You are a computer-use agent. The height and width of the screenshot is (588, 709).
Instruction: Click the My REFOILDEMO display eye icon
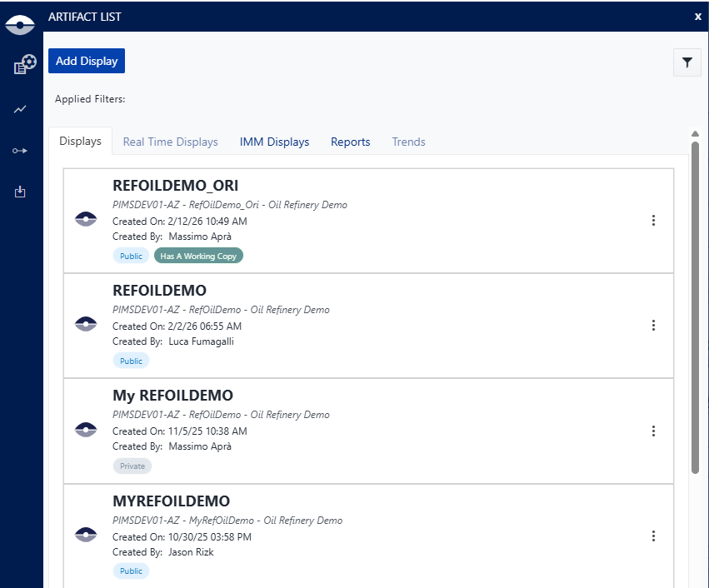86,430
